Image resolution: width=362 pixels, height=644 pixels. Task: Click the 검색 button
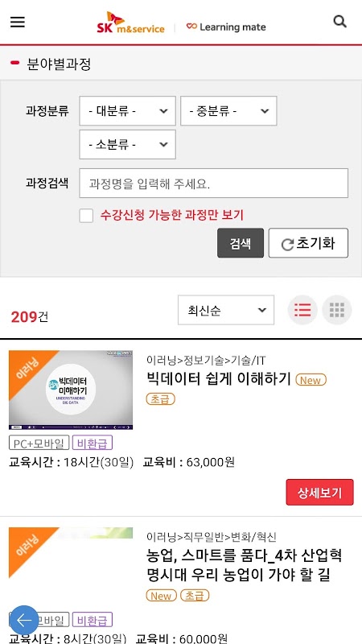point(241,243)
